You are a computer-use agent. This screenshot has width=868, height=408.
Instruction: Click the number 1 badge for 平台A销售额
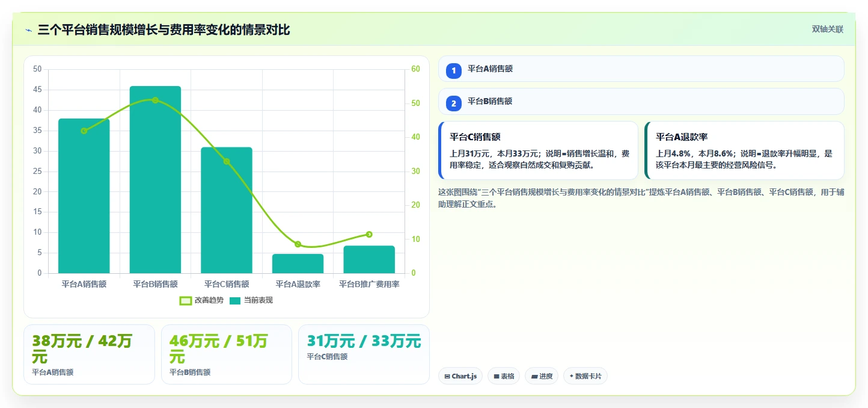point(454,70)
